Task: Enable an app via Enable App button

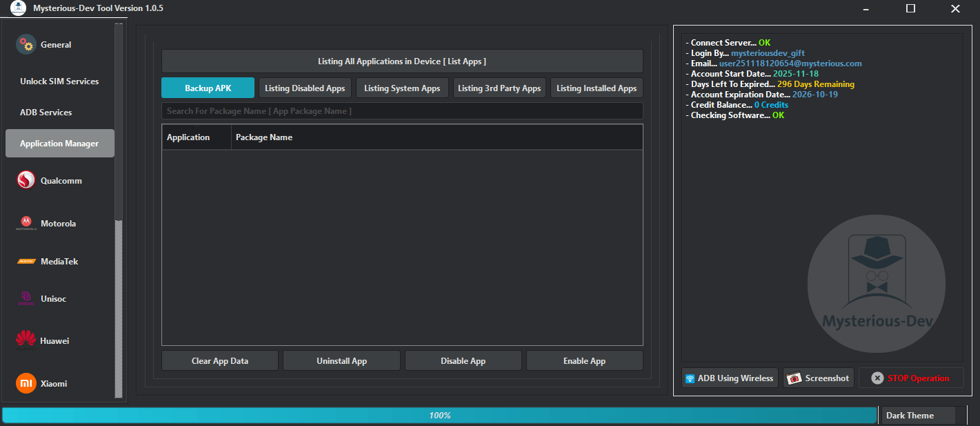Action: point(584,360)
